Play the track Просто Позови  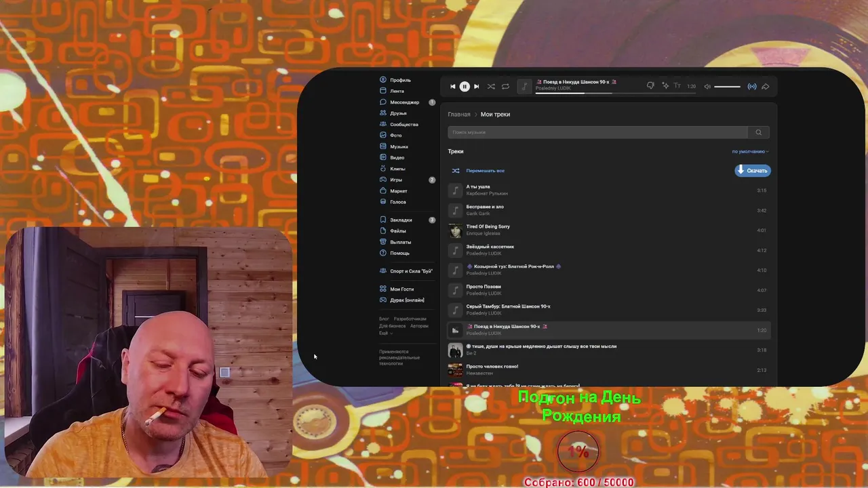[x=609, y=290]
